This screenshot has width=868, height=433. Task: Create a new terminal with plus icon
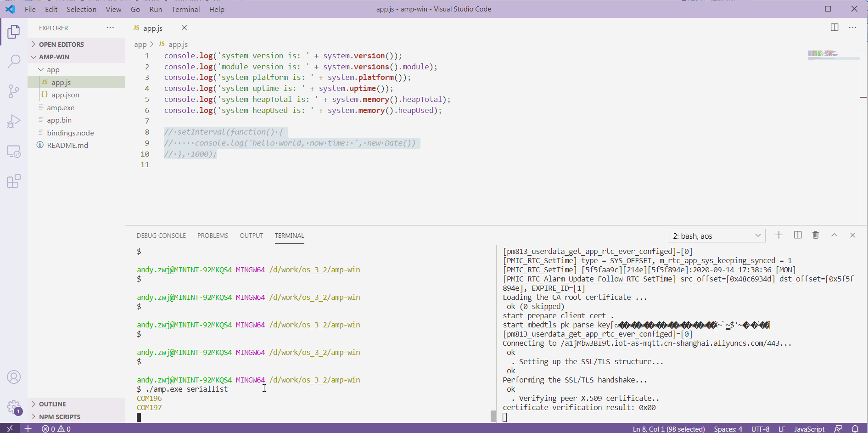click(x=779, y=235)
